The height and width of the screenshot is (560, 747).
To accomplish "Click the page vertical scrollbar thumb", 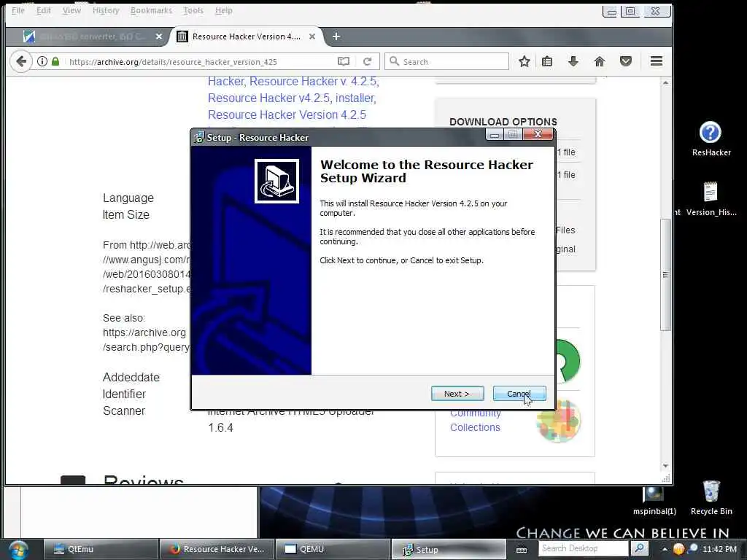I will click(x=665, y=275).
